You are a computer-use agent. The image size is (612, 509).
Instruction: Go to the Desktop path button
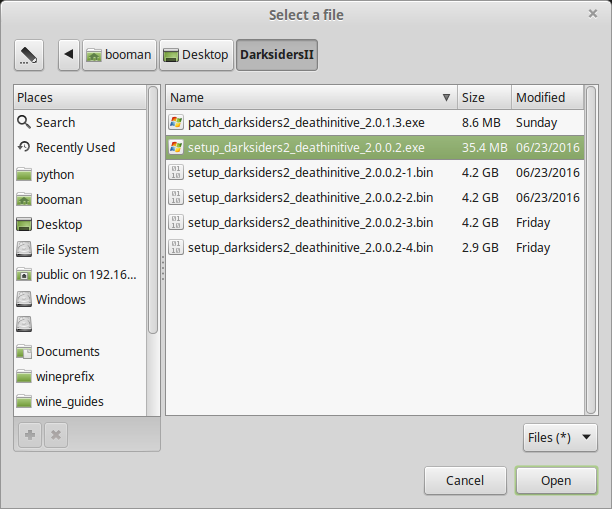click(196, 55)
